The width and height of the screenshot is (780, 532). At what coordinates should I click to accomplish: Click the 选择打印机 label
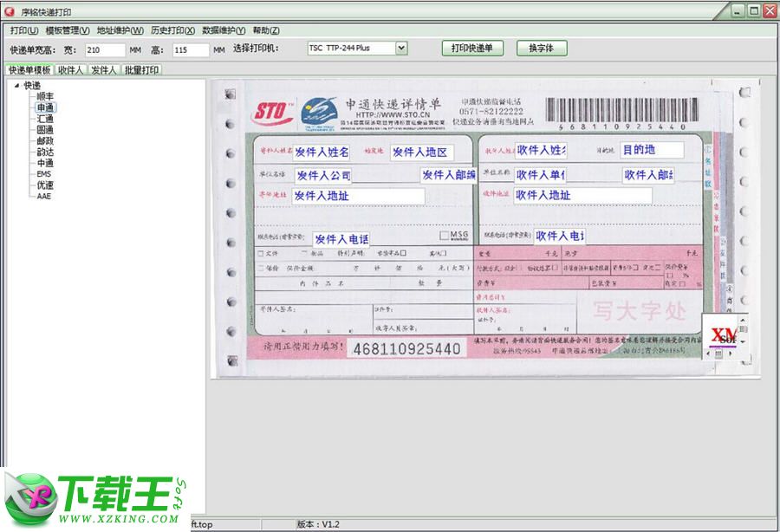click(256, 49)
